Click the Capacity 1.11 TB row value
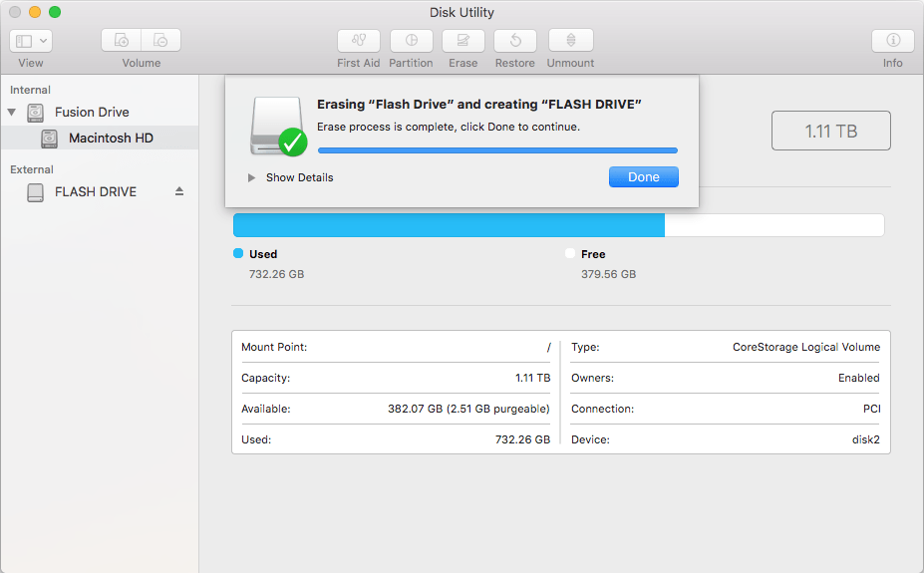 [x=532, y=378]
